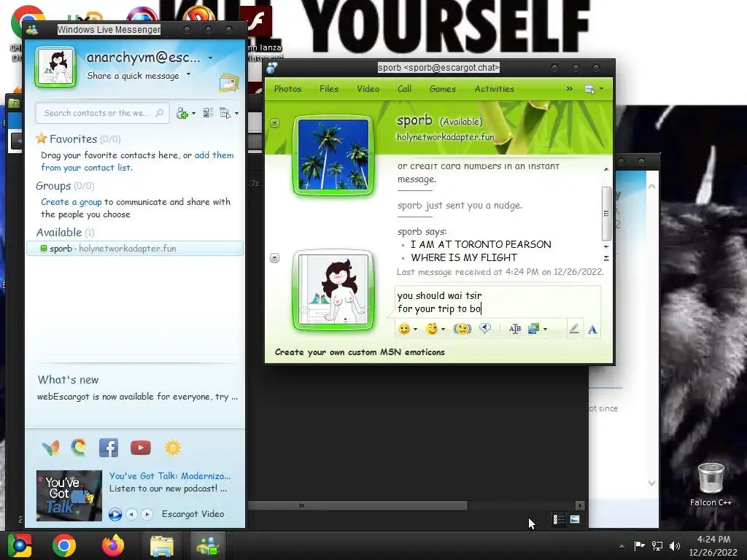The image size is (747, 560).
Task: Open the Photos menu in chat
Action: pos(287,89)
